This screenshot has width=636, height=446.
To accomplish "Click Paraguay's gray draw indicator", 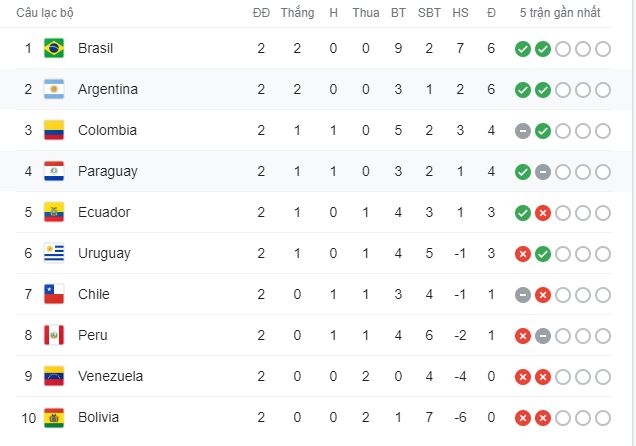I will coord(543,172).
